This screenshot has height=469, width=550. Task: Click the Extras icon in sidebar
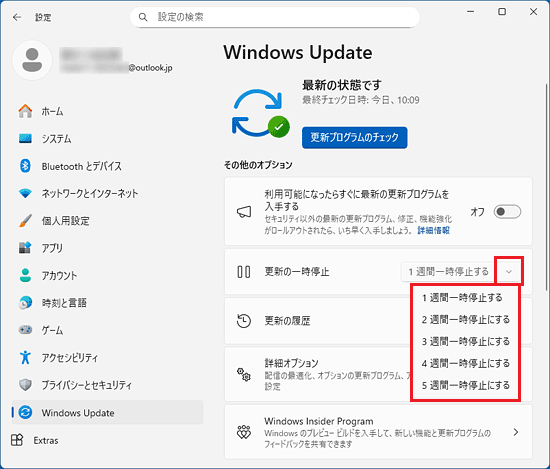(17, 440)
